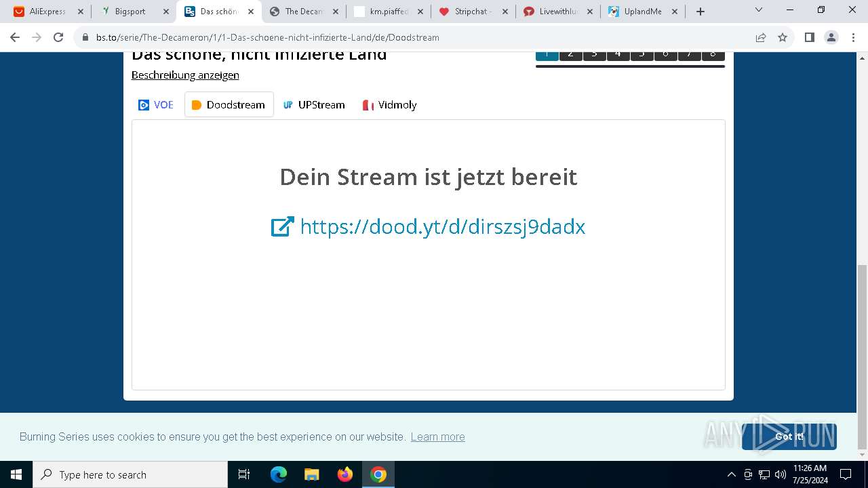This screenshot has width=868, height=488.
Task: Open File Explorer from taskbar
Action: click(x=311, y=474)
